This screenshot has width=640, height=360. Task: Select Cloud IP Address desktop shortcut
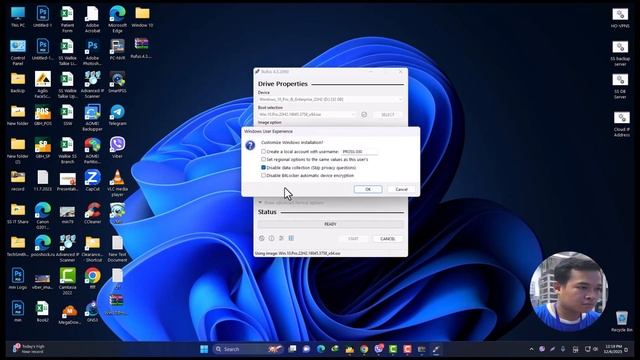[x=622, y=124]
